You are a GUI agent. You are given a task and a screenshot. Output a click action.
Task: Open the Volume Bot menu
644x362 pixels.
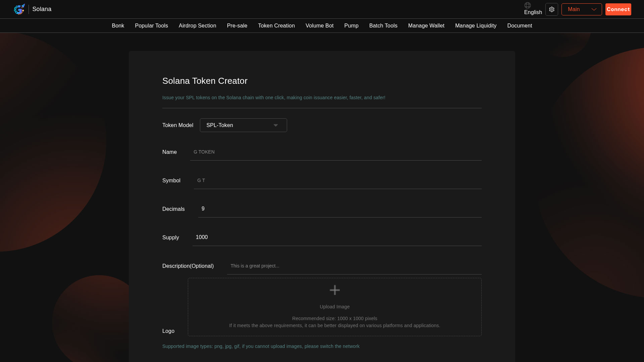point(320,26)
